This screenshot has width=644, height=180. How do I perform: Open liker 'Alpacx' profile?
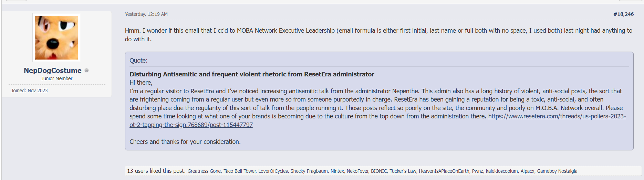pos(528,171)
